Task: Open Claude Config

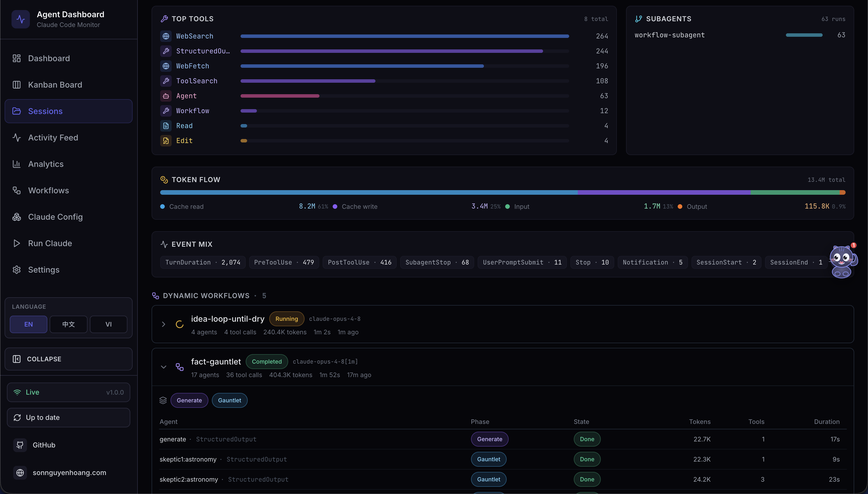Action: [69, 217]
